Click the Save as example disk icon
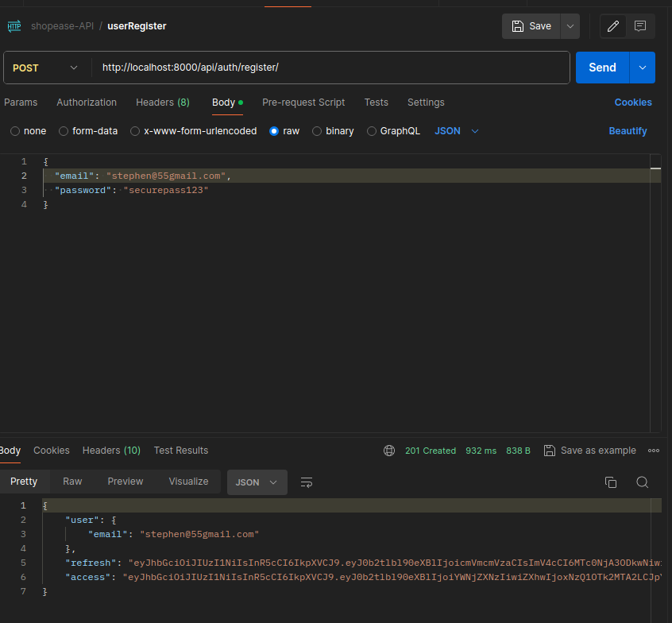Screen dimensions: 672x623 [550, 451]
